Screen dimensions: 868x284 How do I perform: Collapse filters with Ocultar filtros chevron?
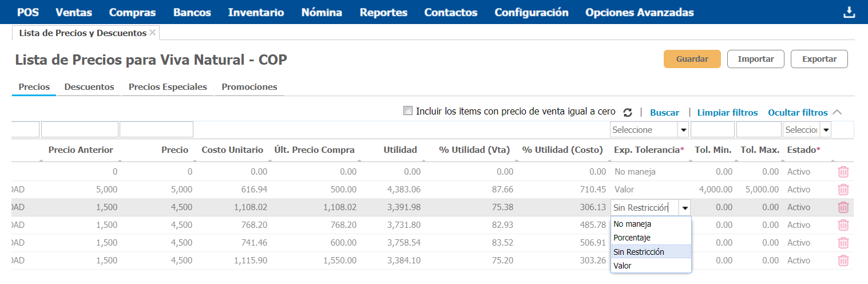[x=837, y=112]
